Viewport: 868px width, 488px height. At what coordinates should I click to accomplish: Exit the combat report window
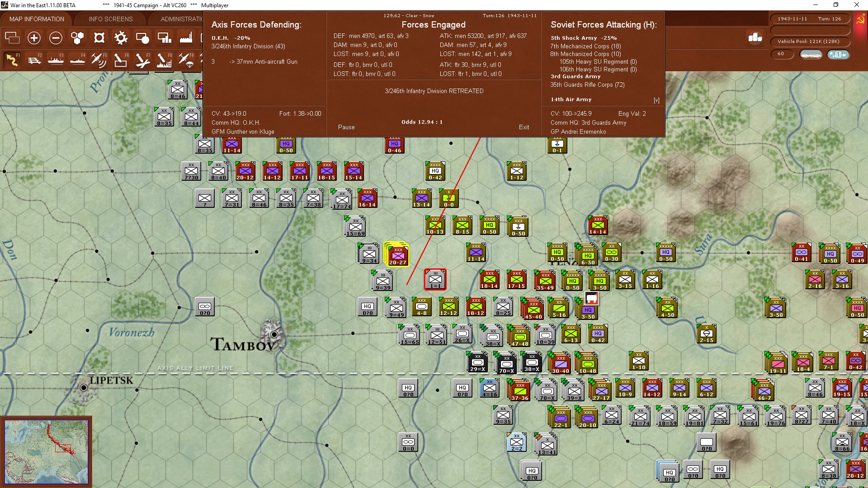pos(524,127)
